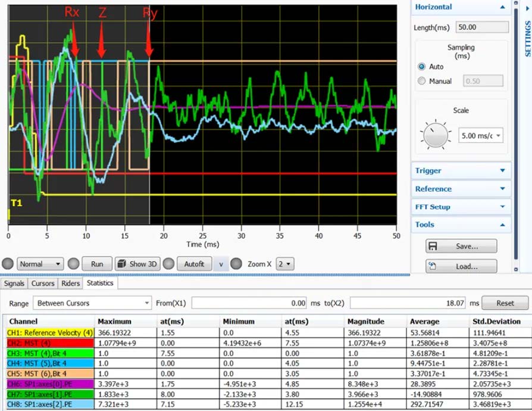
Task: Click the horizontal Scale knob
Action: tap(436, 135)
